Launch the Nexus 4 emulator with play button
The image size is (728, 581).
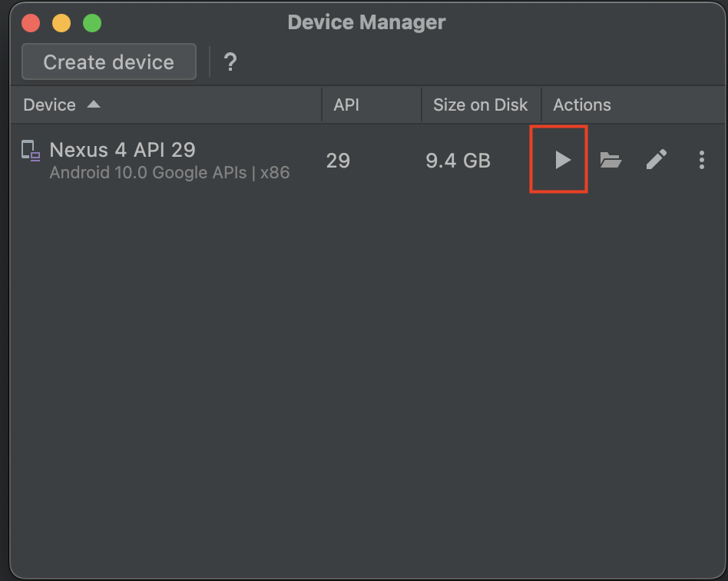click(x=563, y=160)
